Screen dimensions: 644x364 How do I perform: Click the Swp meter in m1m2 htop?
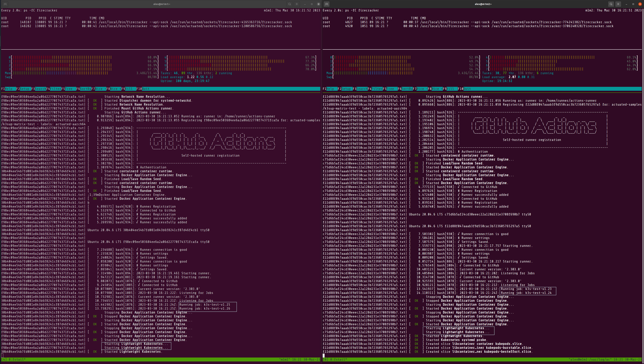[x=404, y=77]
